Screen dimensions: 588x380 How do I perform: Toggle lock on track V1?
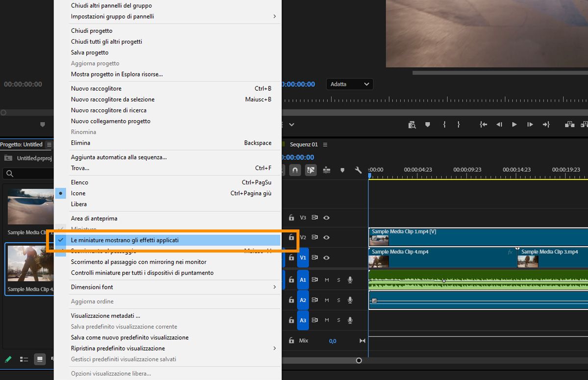tap(291, 258)
